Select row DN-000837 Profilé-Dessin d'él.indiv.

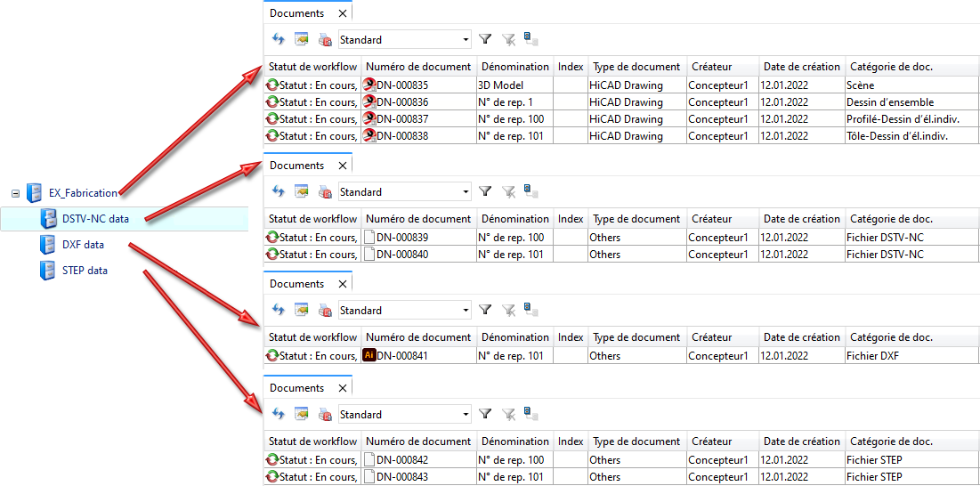621,118
